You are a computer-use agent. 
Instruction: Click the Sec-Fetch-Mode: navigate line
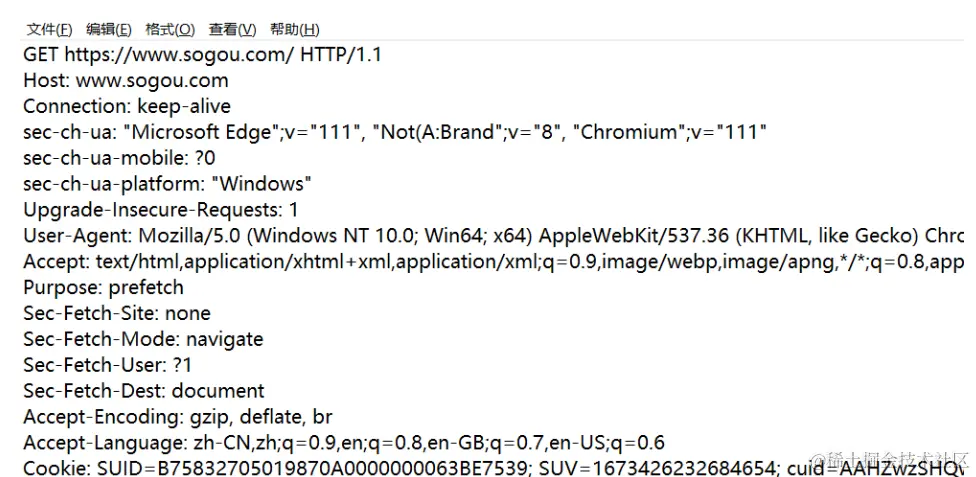click(143, 339)
